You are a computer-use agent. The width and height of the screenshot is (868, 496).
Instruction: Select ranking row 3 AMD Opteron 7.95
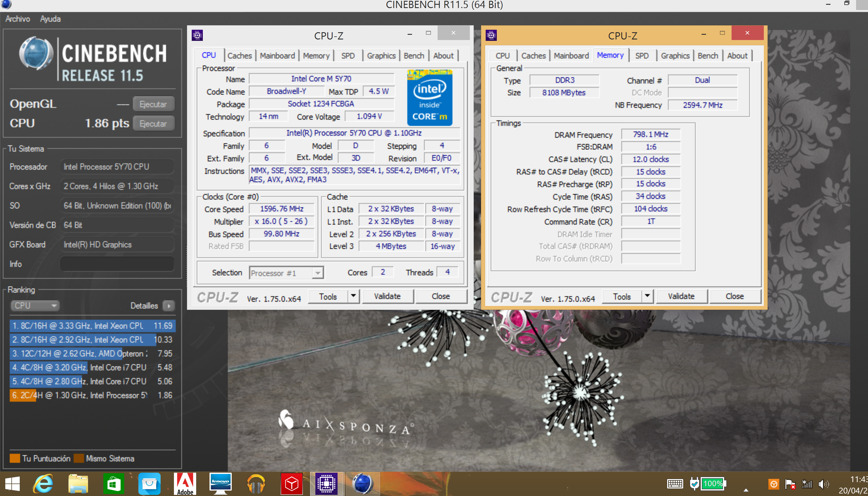click(x=92, y=354)
